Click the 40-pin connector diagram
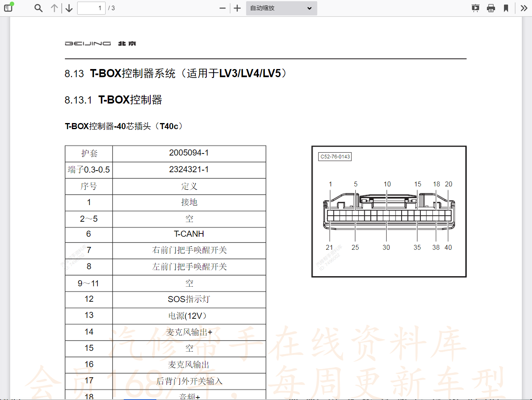This screenshot has height=400, width=532. [x=389, y=211]
